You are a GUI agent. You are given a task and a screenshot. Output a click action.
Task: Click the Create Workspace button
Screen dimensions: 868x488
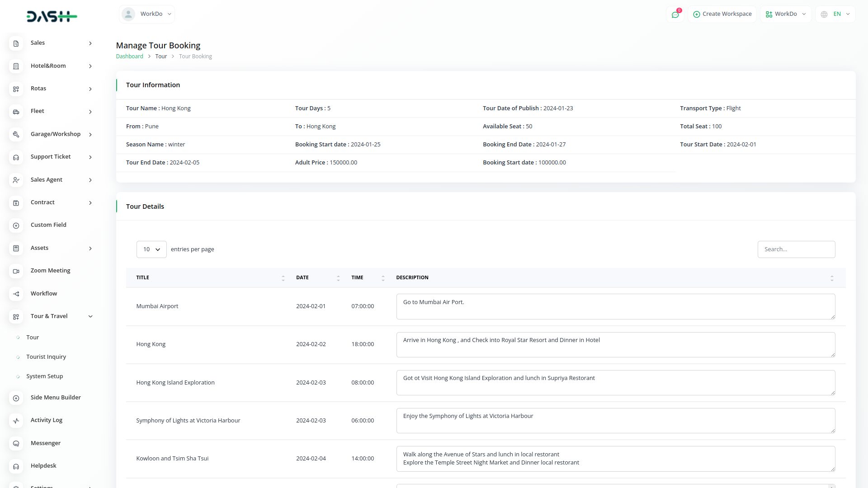click(x=722, y=14)
